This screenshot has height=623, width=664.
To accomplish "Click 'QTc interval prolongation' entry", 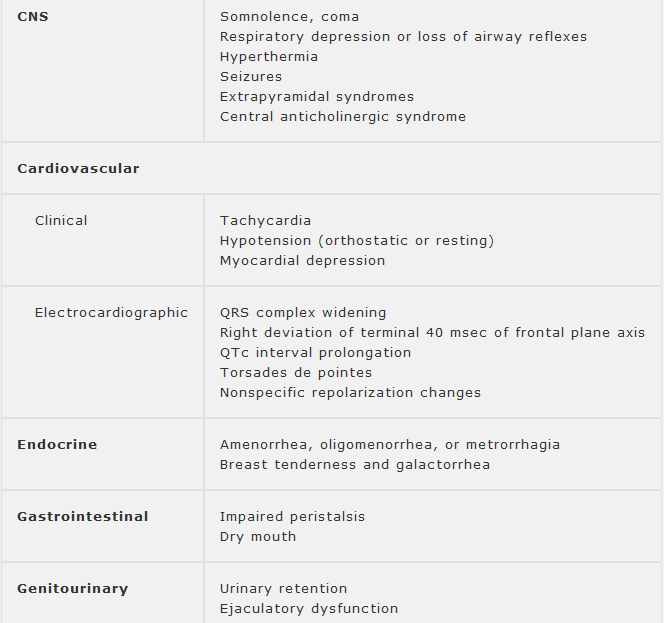I will coord(315,353).
